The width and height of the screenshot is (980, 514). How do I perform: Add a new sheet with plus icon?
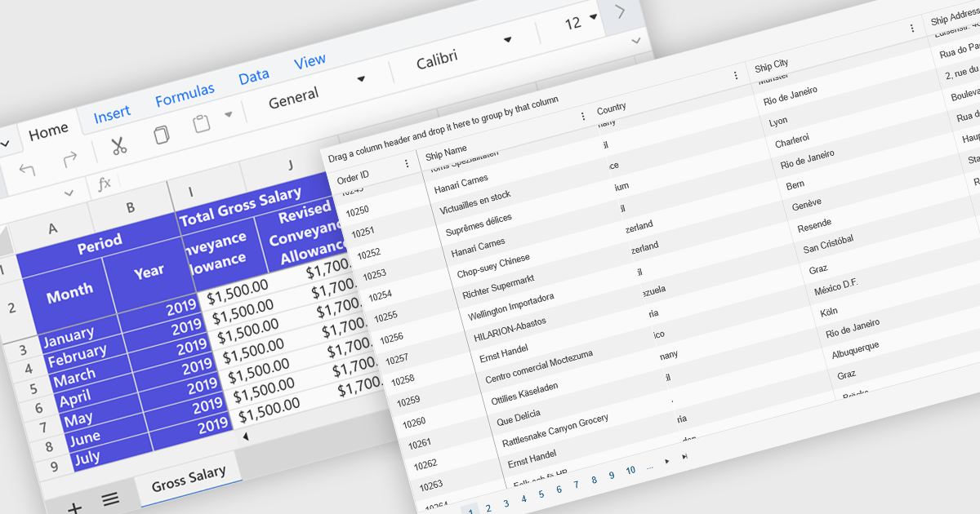[74, 508]
